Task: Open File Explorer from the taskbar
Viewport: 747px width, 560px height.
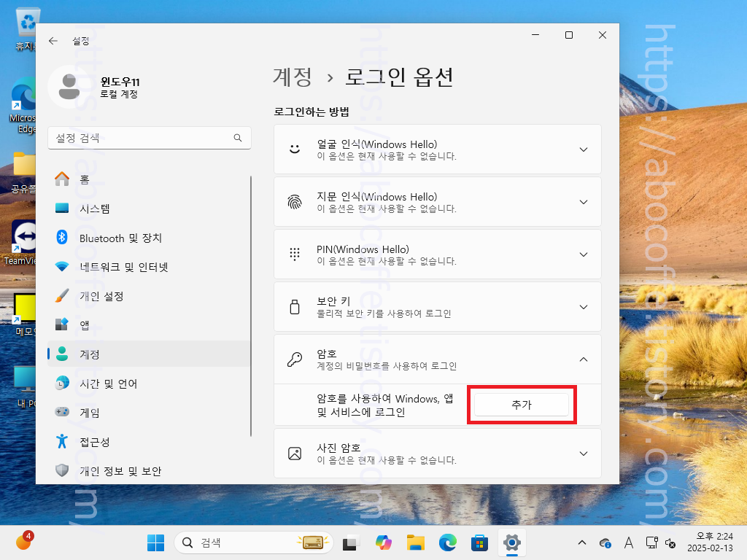Action: [415, 542]
